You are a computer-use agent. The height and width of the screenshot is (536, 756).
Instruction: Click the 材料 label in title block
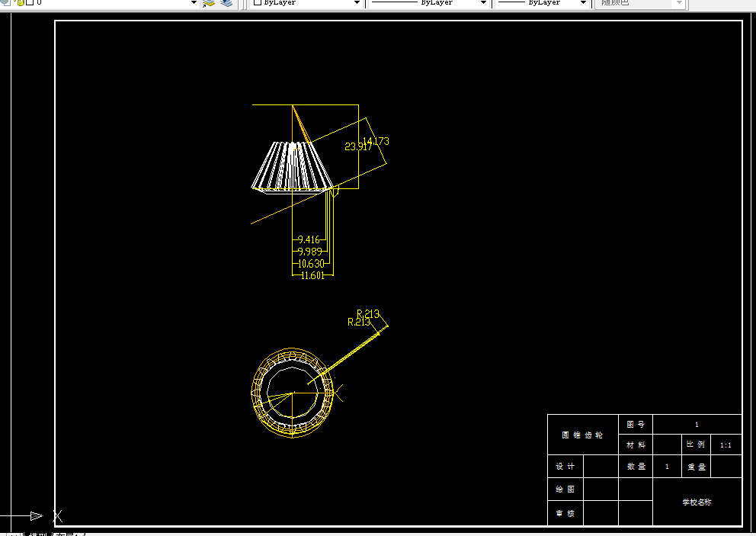(x=636, y=445)
